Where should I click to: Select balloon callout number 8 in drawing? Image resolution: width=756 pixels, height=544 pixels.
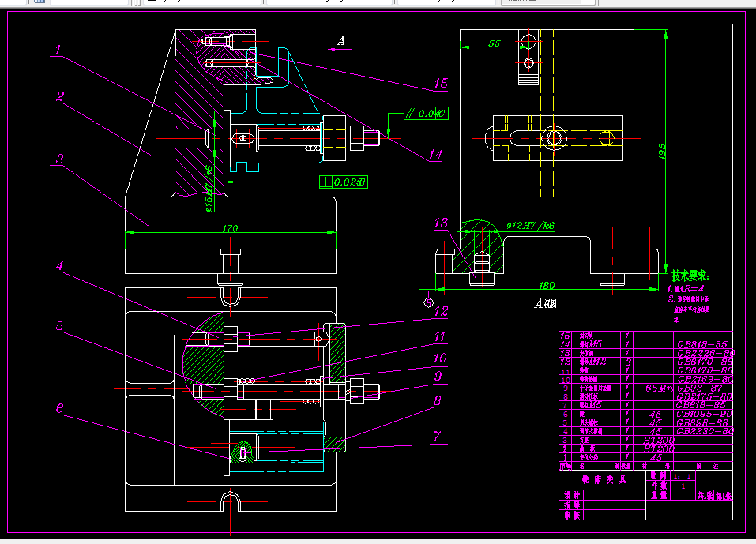click(x=438, y=400)
